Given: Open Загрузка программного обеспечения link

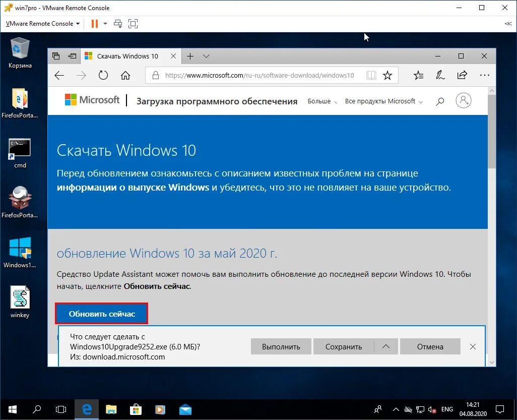Looking at the screenshot, I should coord(217,101).
